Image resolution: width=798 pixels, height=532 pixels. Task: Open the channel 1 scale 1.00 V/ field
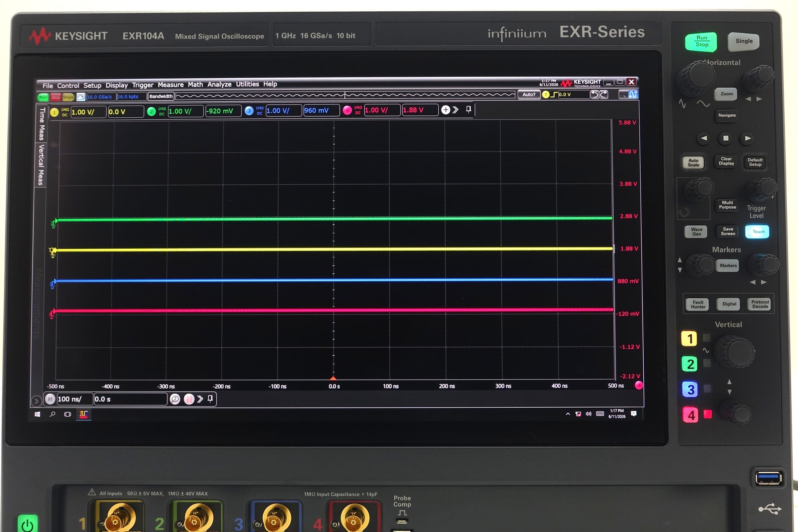[88, 112]
